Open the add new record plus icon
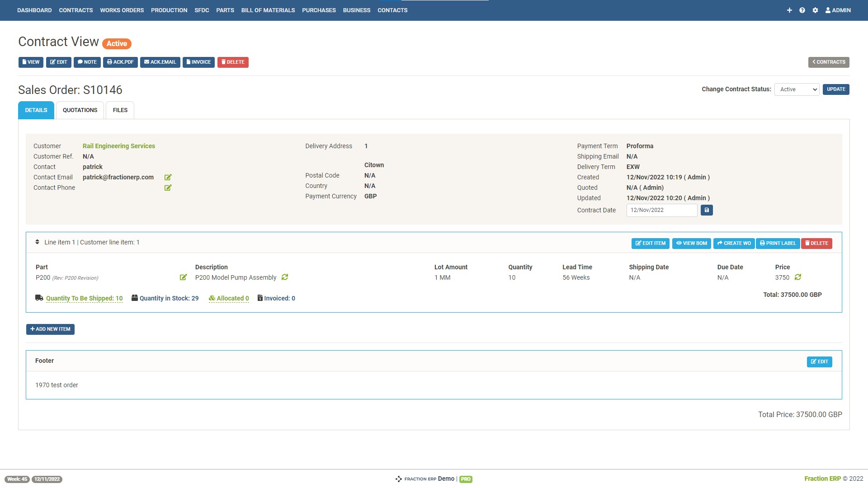This screenshot has width=868, height=488. [789, 10]
